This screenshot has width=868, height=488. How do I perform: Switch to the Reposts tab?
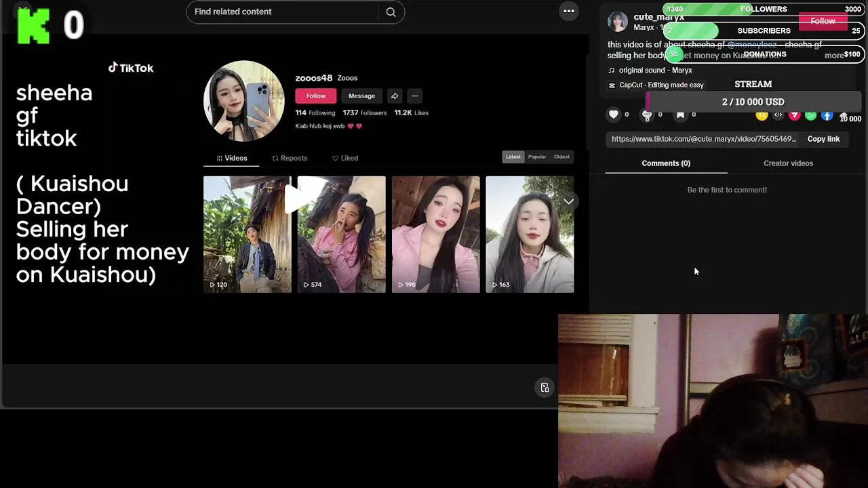coord(290,158)
